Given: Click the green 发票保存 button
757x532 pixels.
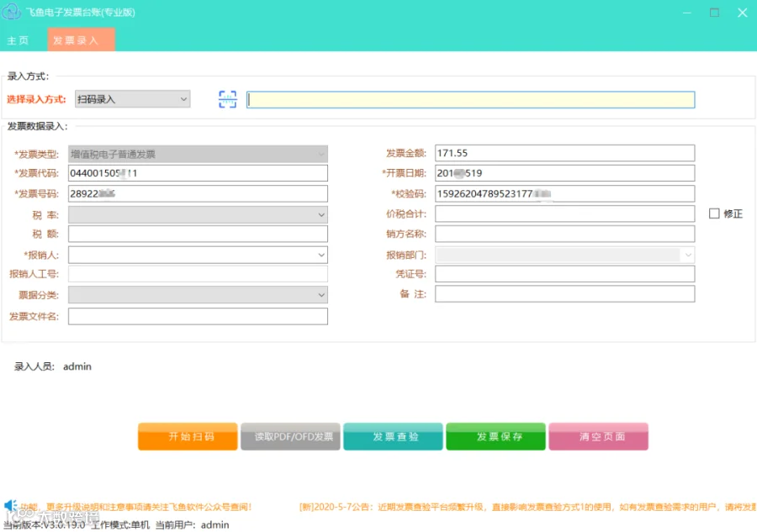Looking at the screenshot, I should tap(495, 436).
